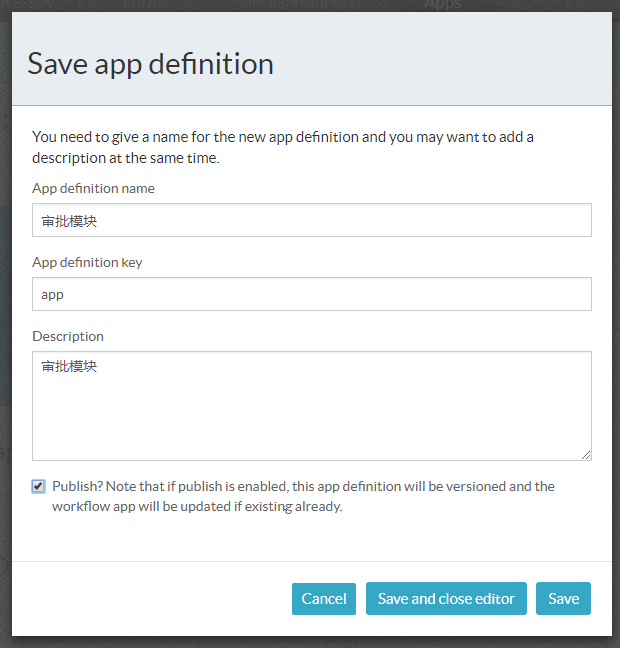Click the Cancel button
This screenshot has width=620, height=648.
324,598
